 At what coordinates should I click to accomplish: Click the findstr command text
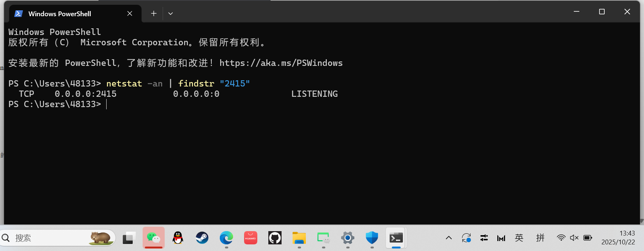[196, 84]
